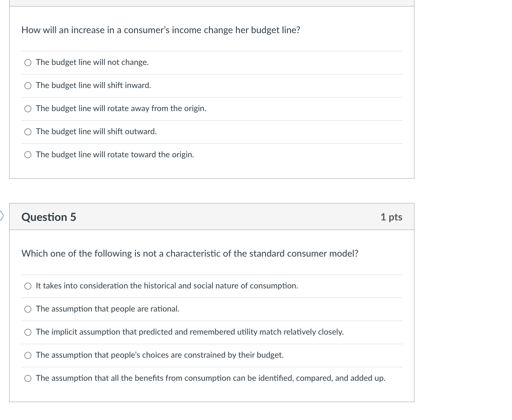
Task: Select 'rotate away from the origin' answer
Action: (x=28, y=109)
